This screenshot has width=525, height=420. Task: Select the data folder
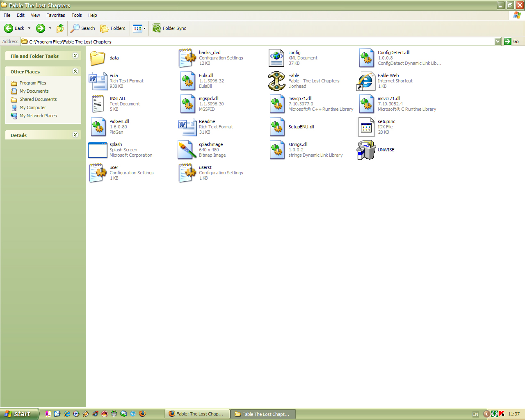[x=98, y=58]
